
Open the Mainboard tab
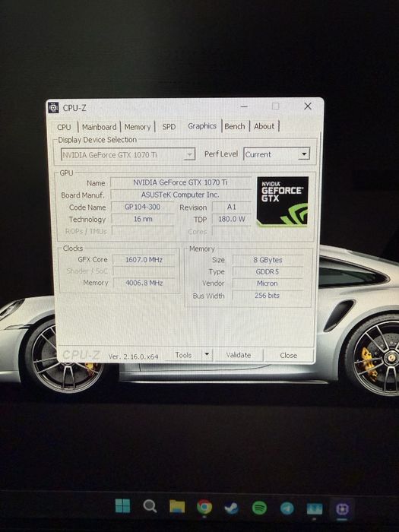[x=99, y=127]
